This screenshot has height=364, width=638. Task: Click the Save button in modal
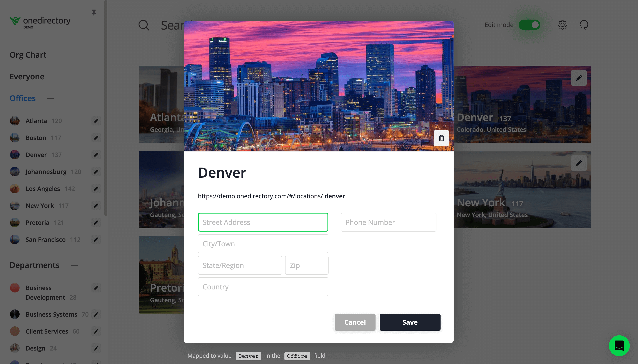click(x=410, y=322)
